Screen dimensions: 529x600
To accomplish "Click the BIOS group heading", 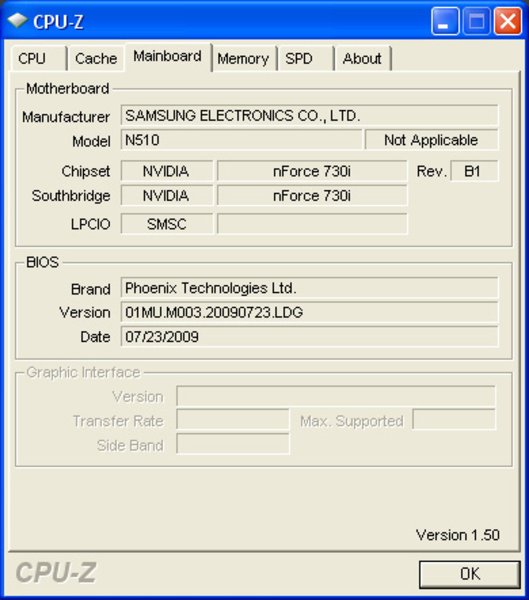I will pyautogui.click(x=42, y=262).
